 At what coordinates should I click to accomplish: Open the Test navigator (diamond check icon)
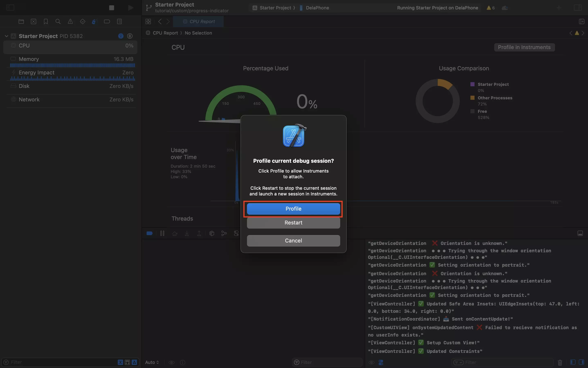tap(83, 21)
